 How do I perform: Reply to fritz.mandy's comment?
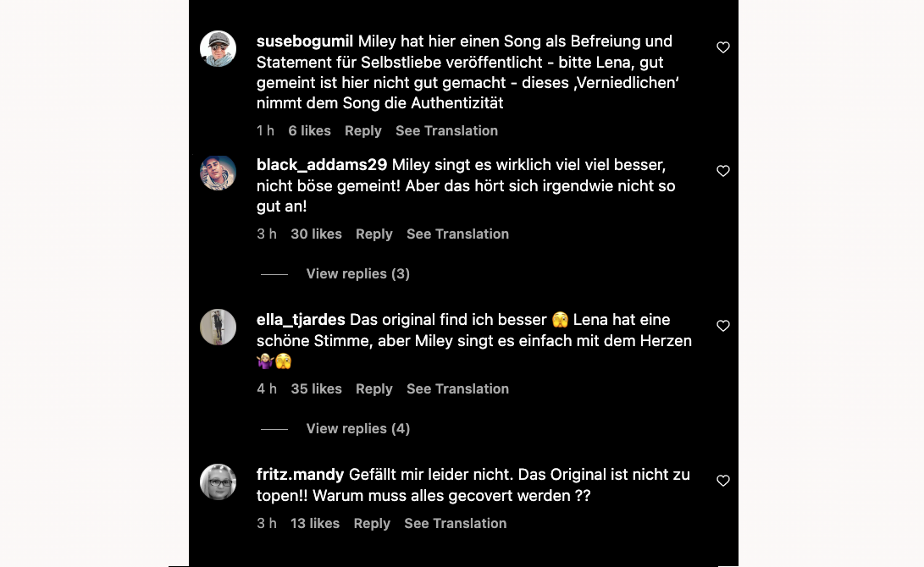point(372,523)
